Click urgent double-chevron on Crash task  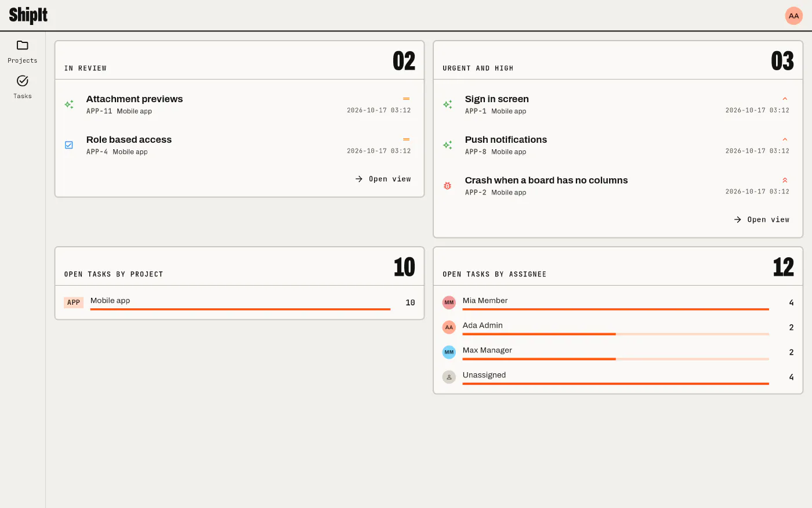tap(785, 180)
